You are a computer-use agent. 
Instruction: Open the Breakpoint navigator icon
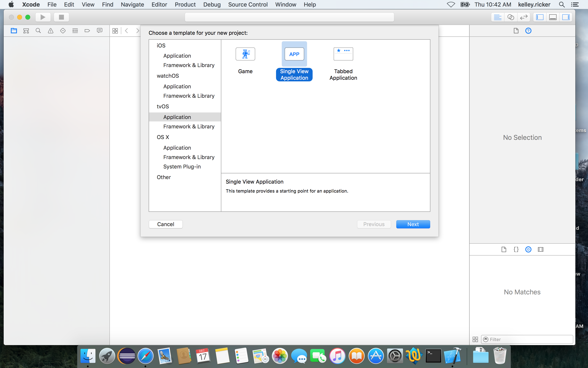tap(87, 31)
